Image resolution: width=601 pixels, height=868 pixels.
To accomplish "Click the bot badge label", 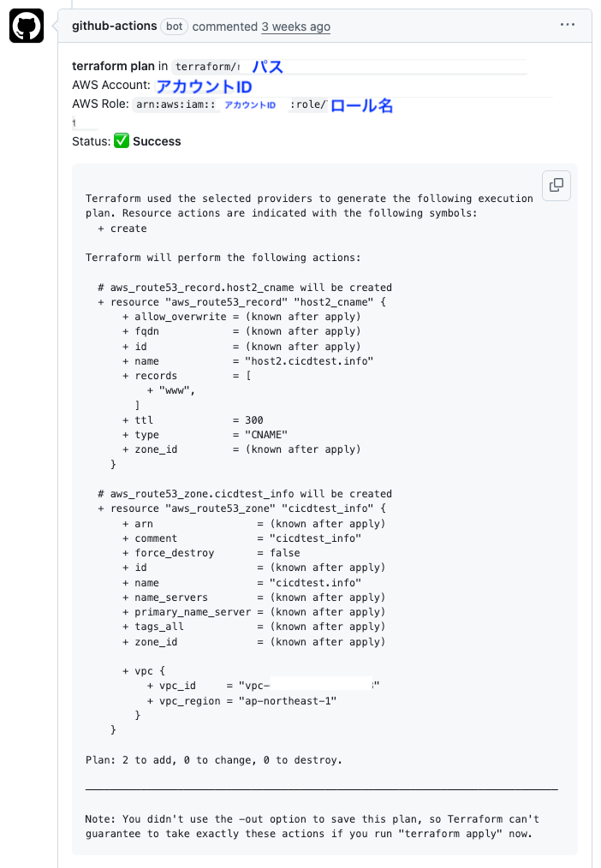I will click(x=175, y=27).
